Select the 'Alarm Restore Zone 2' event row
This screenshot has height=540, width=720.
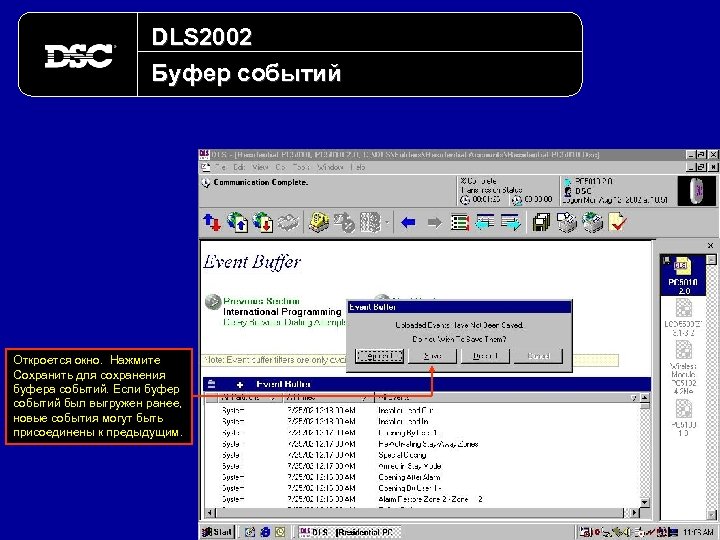pyautogui.click(x=422, y=499)
